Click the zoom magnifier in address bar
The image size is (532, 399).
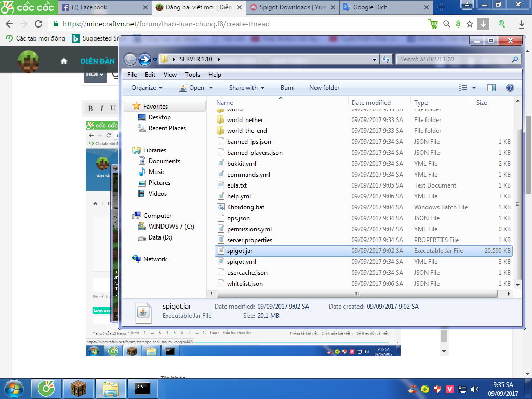tap(447, 24)
